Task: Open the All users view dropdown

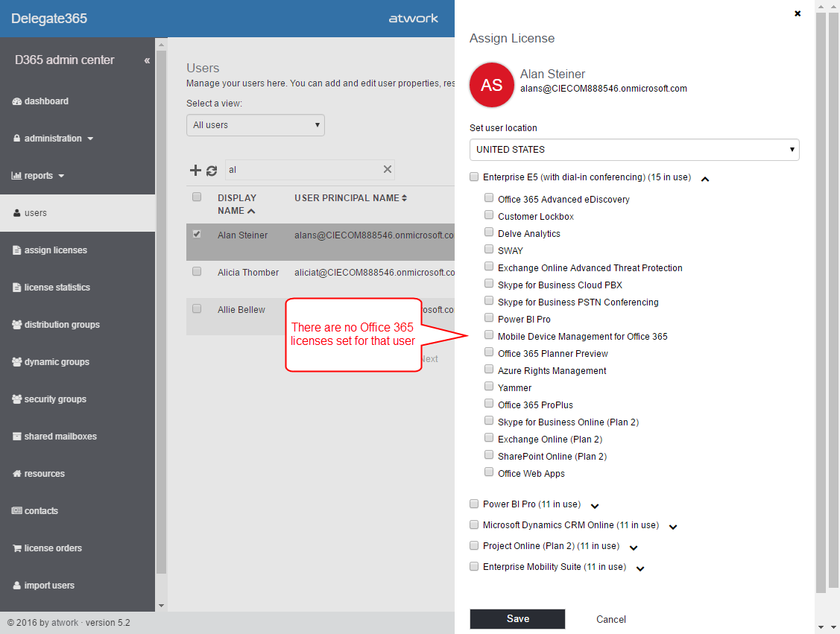Action: [256, 125]
